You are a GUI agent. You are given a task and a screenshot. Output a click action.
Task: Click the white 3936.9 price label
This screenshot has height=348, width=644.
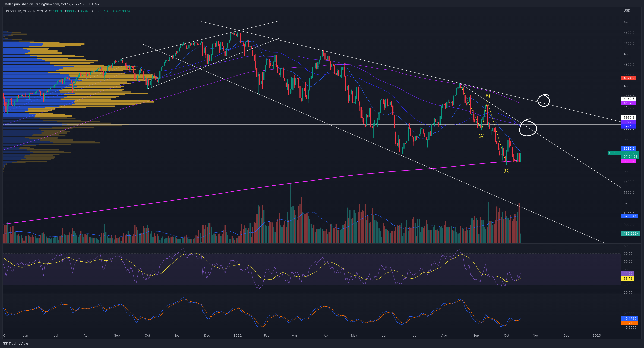(629, 117)
